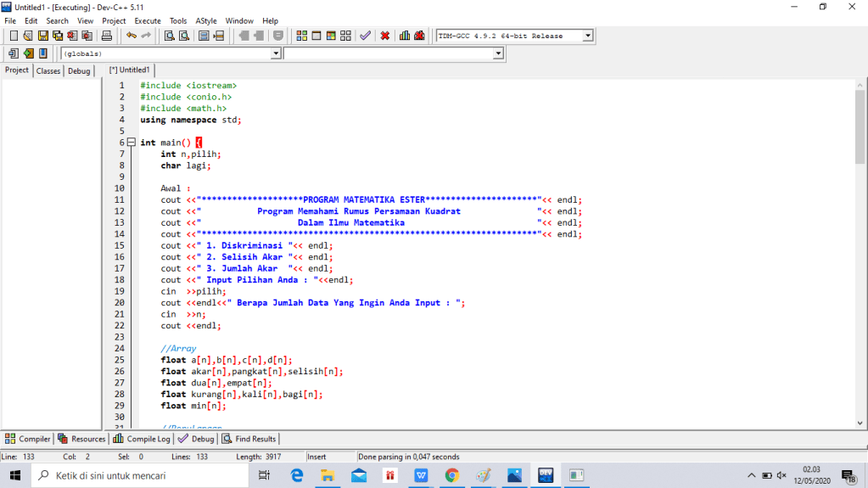Click the New file toolbar icon
This screenshot has width=868, height=488.
click(14, 36)
